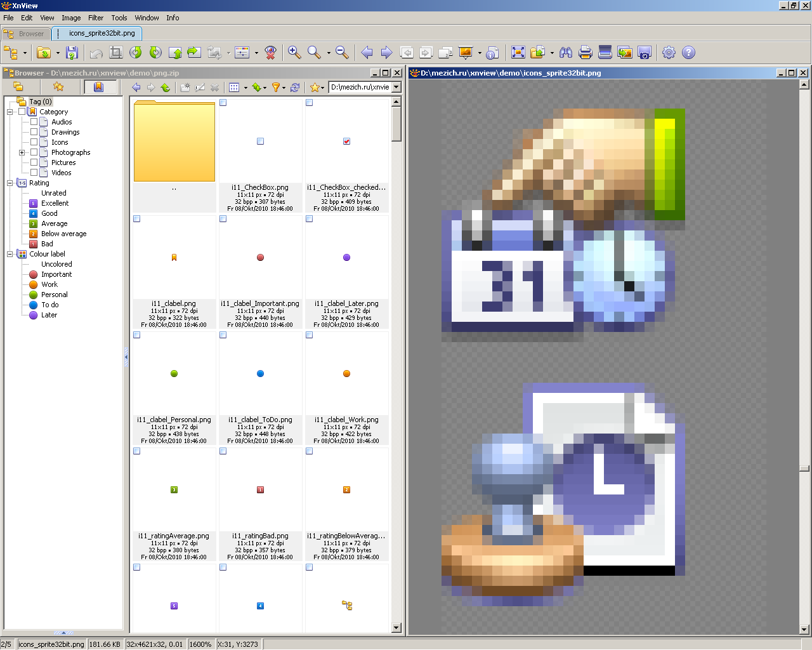812x650 pixels.
Task: Click the Adjust sliders icon in the toolbar
Action: pos(242,53)
